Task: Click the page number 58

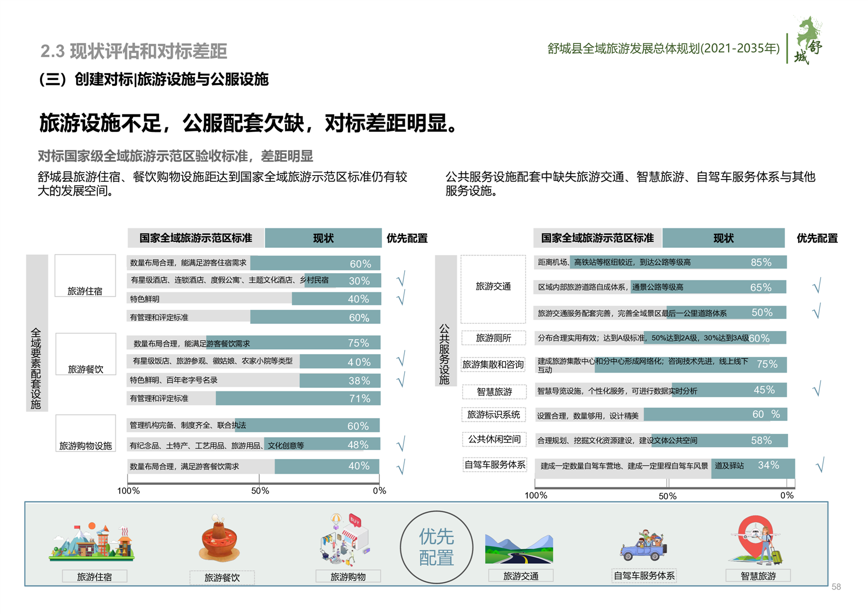Action: coord(836,587)
